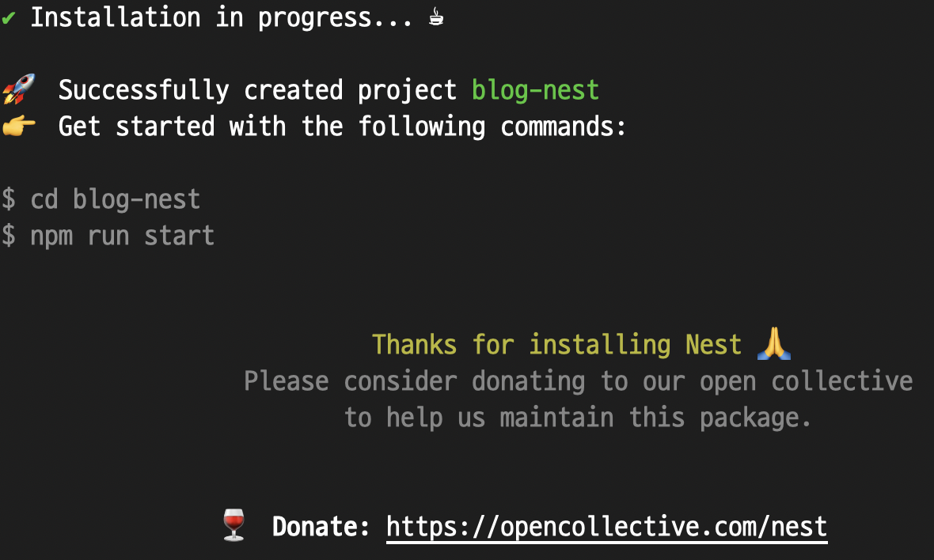Click the rocket emoji icon

click(x=18, y=89)
